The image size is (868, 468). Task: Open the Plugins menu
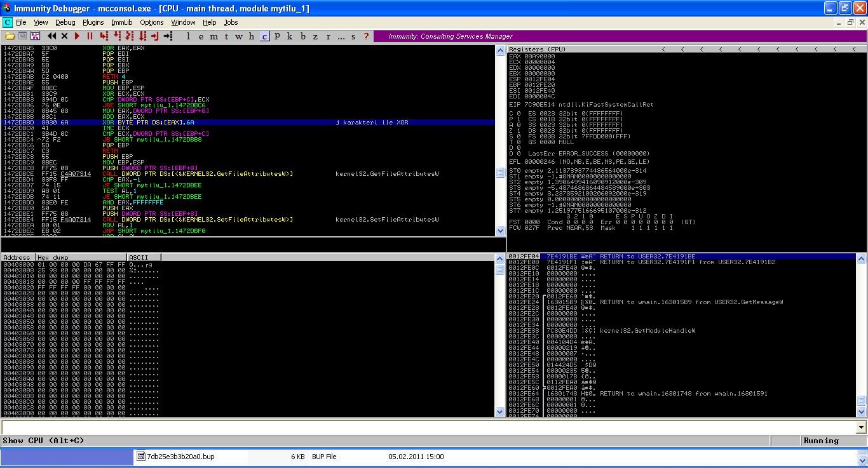coord(93,22)
